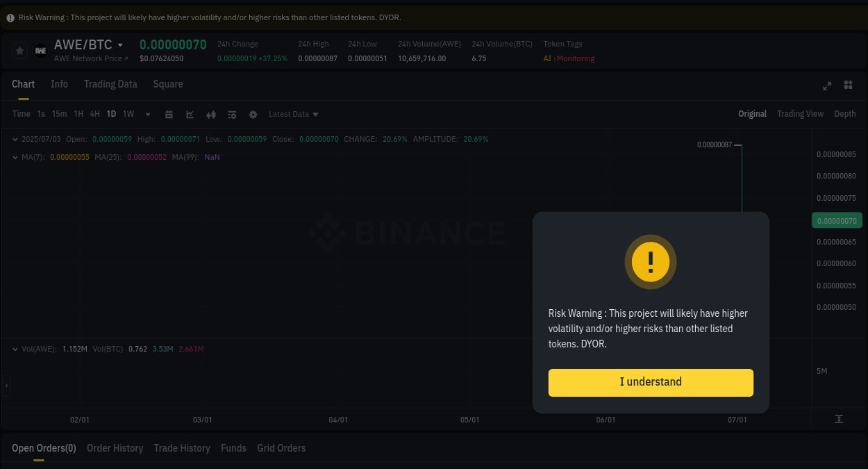The height and width of the screenshot is (469, 868).
Task: Open the date range picker icon on chart toolbar
Action: coord(169,114)
